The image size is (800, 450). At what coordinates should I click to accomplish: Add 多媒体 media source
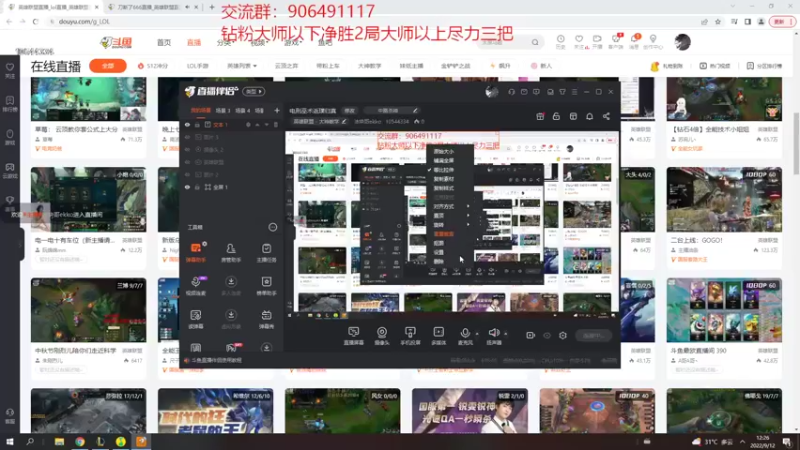point(438,336)
